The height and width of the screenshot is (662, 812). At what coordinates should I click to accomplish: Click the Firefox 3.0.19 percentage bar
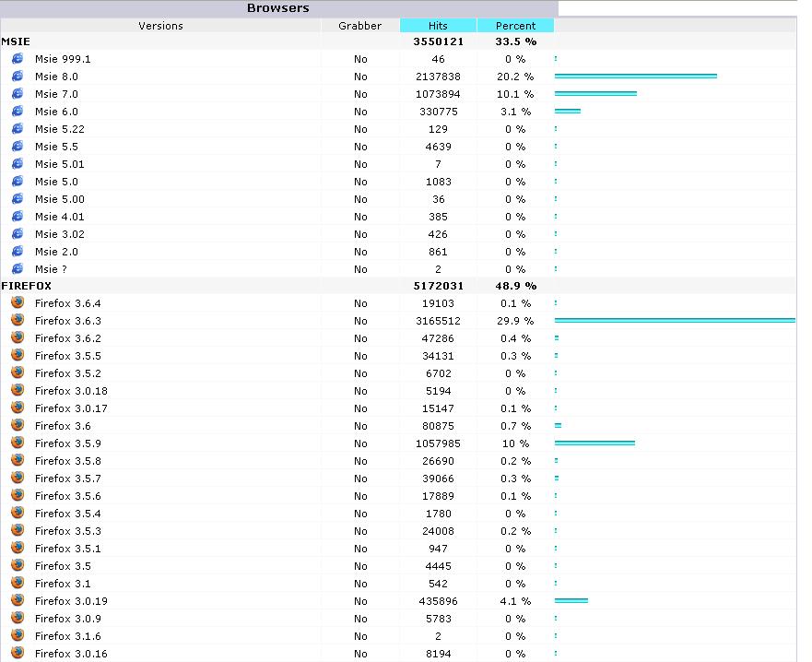571,601
